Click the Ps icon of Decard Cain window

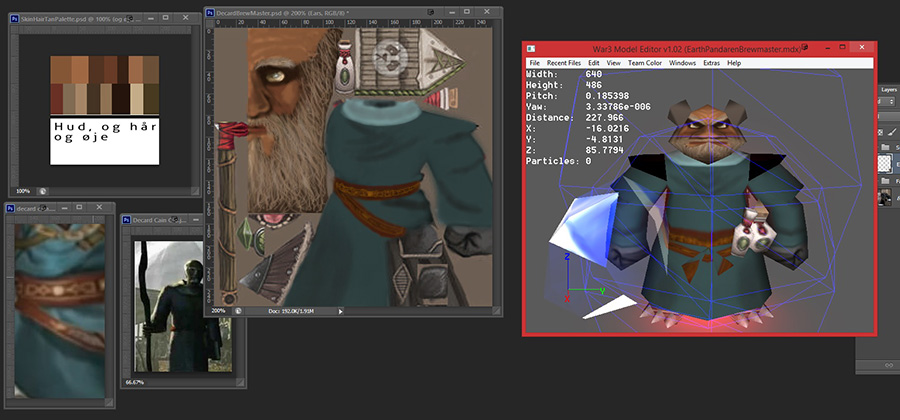pos(126,220)
